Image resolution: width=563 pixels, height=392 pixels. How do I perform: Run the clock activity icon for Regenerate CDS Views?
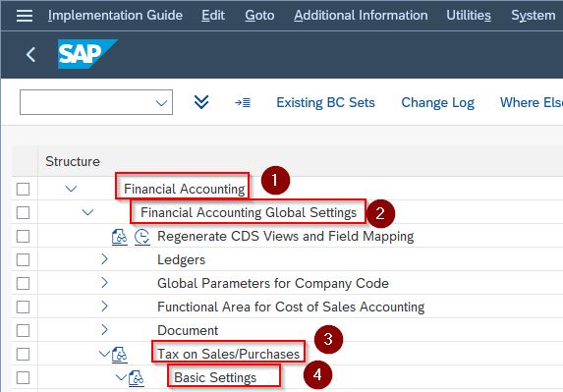click(142, 237)
